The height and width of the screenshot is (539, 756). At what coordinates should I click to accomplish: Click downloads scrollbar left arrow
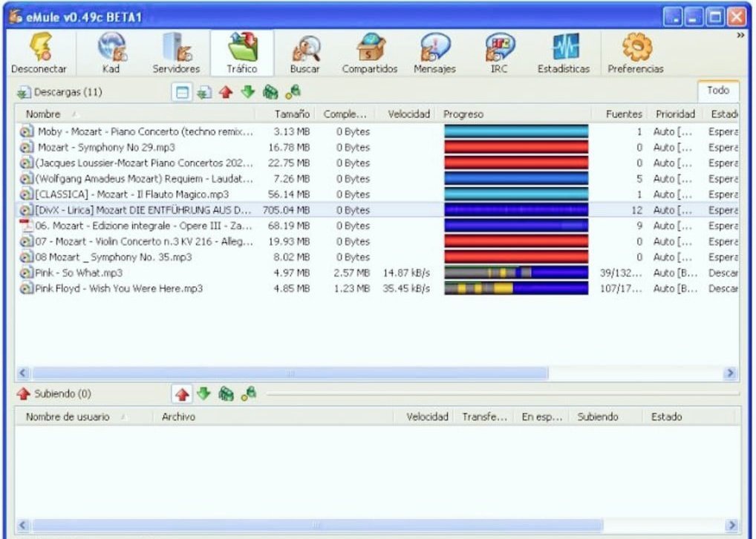[x=23, y=373]
